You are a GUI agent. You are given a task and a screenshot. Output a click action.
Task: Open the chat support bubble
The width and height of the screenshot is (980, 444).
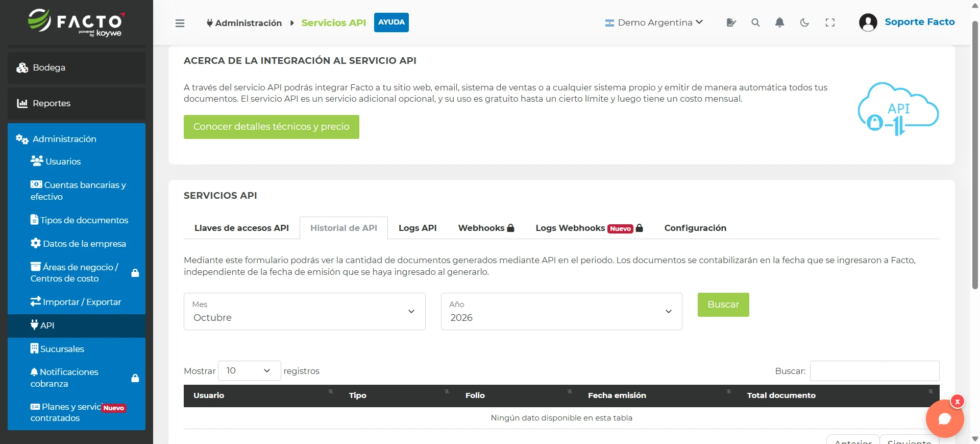click(945, 418)
